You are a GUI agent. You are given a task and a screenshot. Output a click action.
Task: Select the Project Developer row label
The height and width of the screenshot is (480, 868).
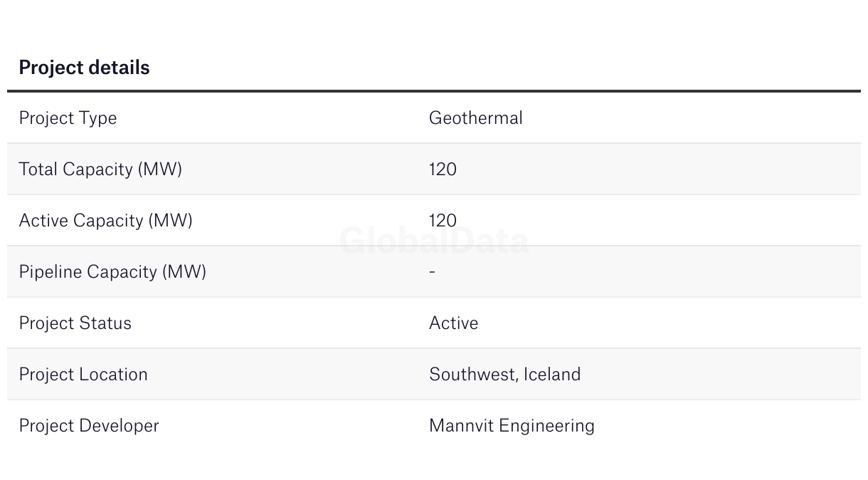click(89, 426)
